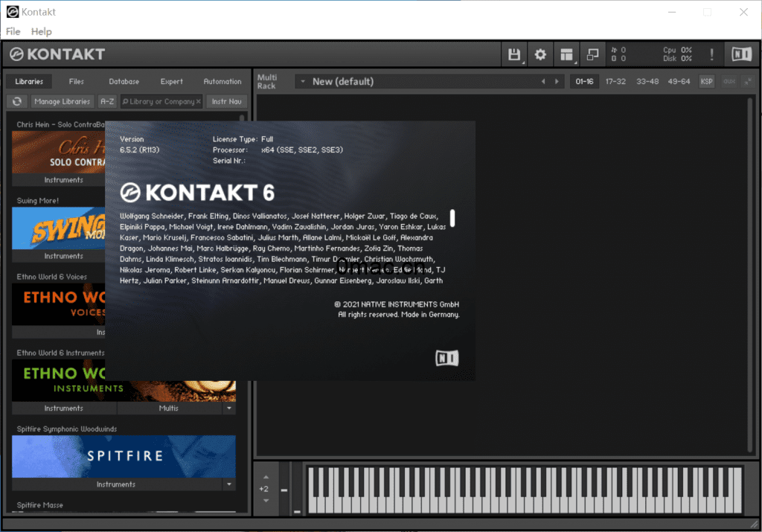Expand Spitfire Symphonic Woodwinds options arrow
762x532 pixels.
point(229,484)
